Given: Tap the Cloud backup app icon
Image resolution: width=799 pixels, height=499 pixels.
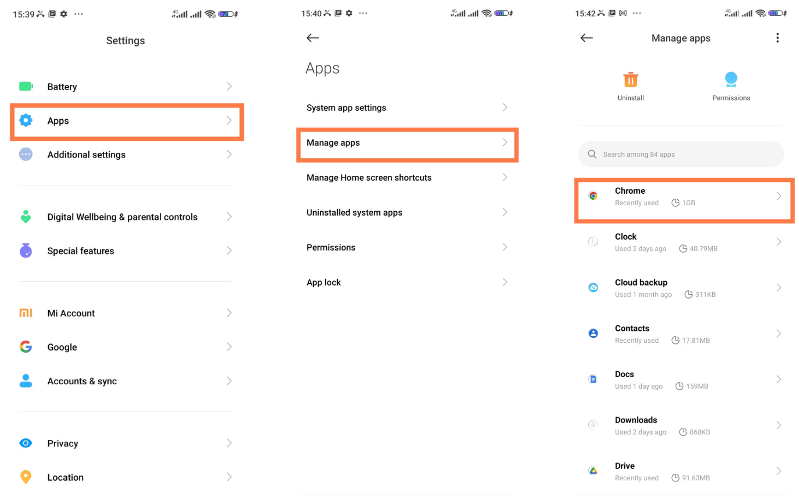Looking at the screenshot, I should click(593, 287).
